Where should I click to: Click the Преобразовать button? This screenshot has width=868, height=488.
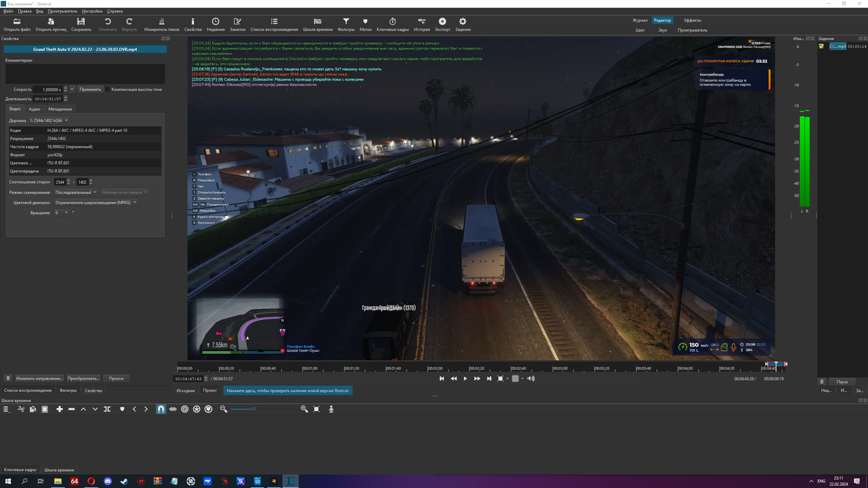click(83, 378)
